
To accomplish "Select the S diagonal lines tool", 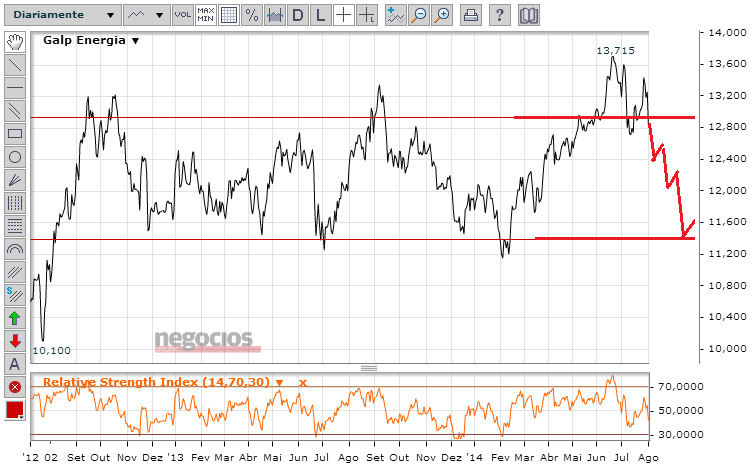I will [x=15, y=295].
